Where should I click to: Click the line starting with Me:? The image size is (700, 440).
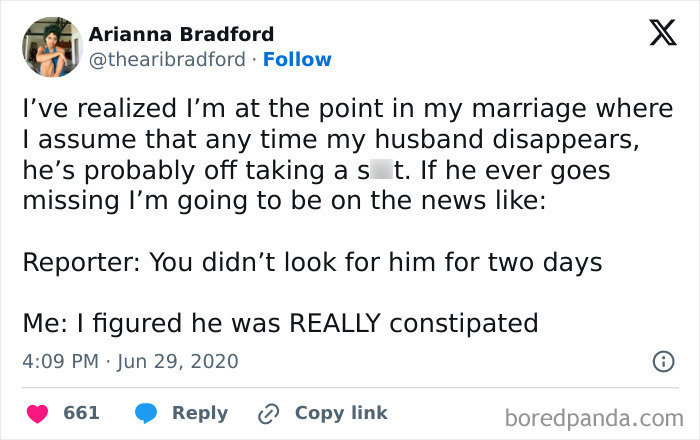point(281,324)
